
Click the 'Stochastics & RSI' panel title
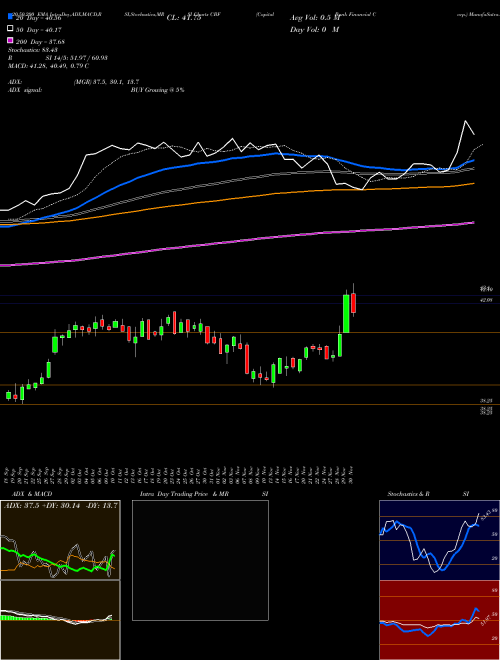(x=428, y=494)
